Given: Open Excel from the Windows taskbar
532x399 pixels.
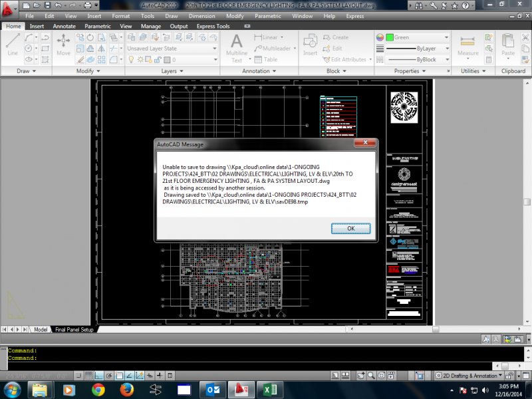Looking at the screenshot, I should [270, 390].
